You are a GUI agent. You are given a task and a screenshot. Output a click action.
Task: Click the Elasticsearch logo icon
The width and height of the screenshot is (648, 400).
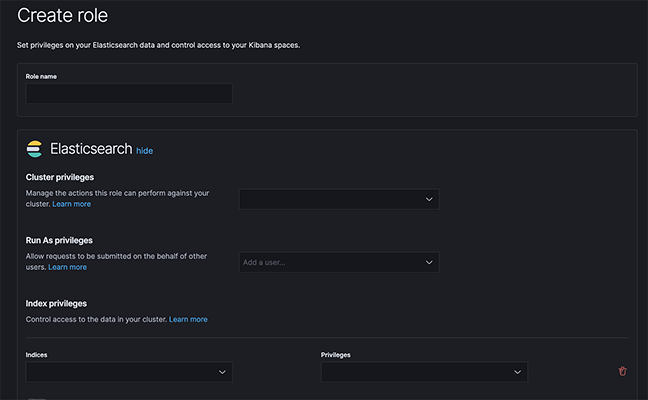click(34, 149)
